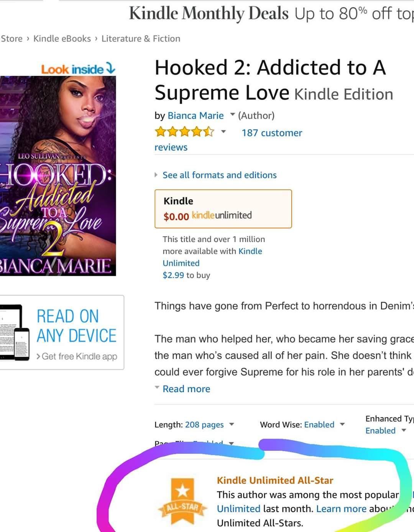Viewport: 414px width, 532px height.
Task: Open the star rating breakdown dropdown arrow
Action: tap(223, 132)
